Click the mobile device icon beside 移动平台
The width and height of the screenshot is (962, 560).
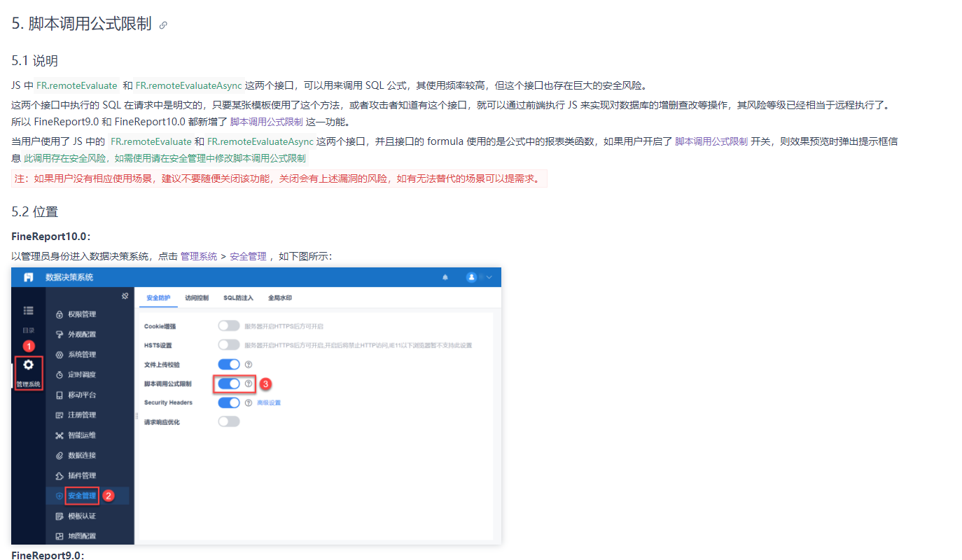pyautogui.click(x=60, y=395)
